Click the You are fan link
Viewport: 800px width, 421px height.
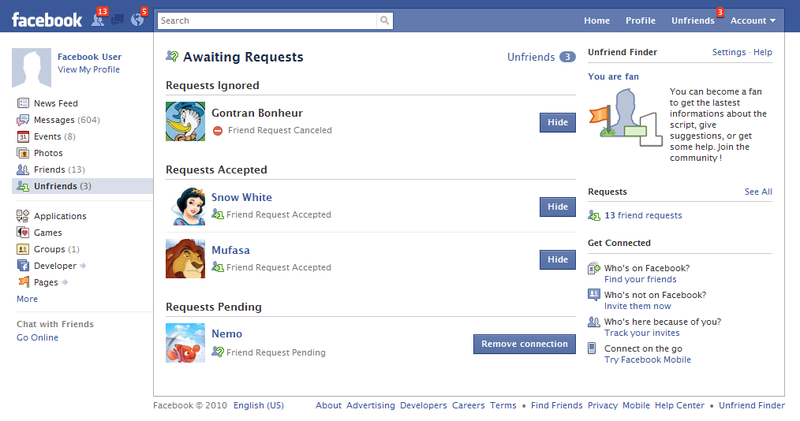tap(613, 77)
